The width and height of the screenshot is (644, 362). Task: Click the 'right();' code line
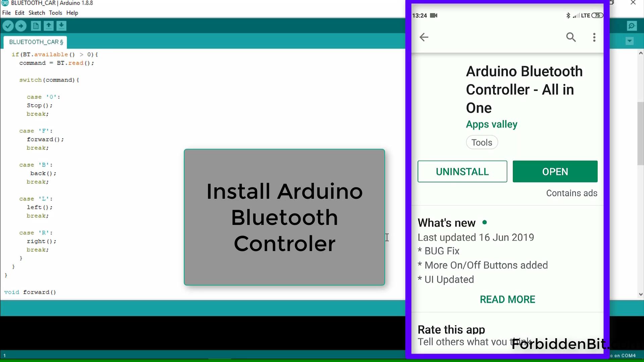(x=42, y=241)
